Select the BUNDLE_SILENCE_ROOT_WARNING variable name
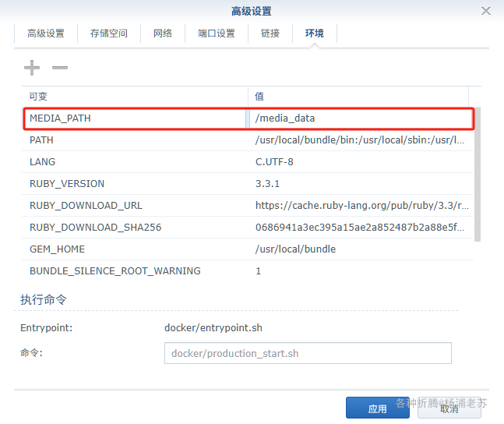504x424 pixels. point(115,271)
